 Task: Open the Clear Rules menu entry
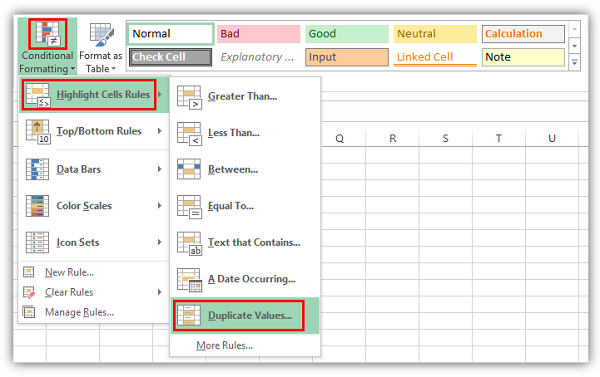[x=94, y=292]
